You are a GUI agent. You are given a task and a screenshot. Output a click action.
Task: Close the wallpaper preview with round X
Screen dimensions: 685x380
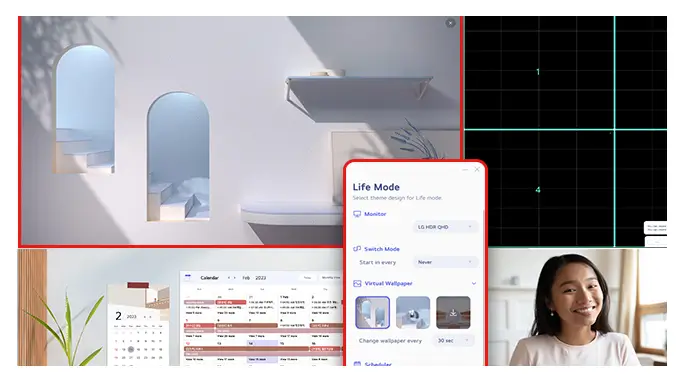pyautogui.click(x=450, y=23)
